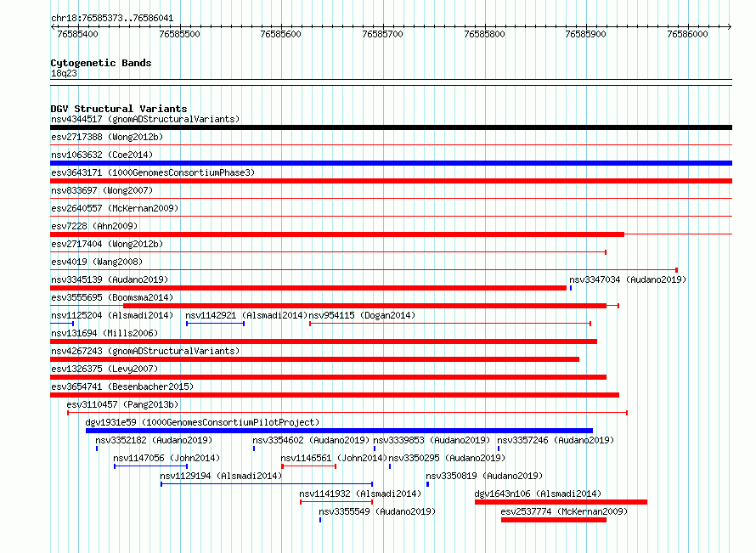Open the nsv1129194 (Alsmadi2014) label
The width and height of the screenshot is (756, 553).
pos(221,476)
